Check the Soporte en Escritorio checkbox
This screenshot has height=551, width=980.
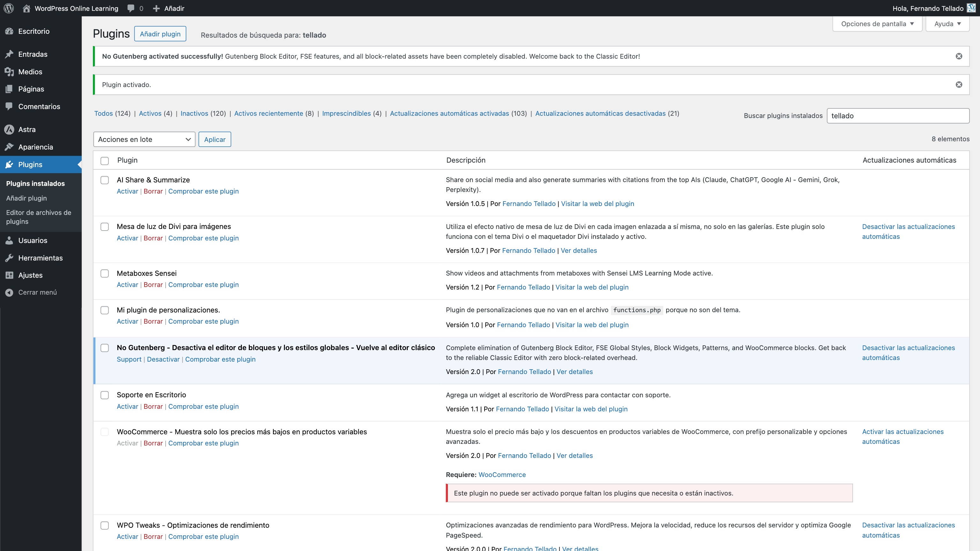105,395
